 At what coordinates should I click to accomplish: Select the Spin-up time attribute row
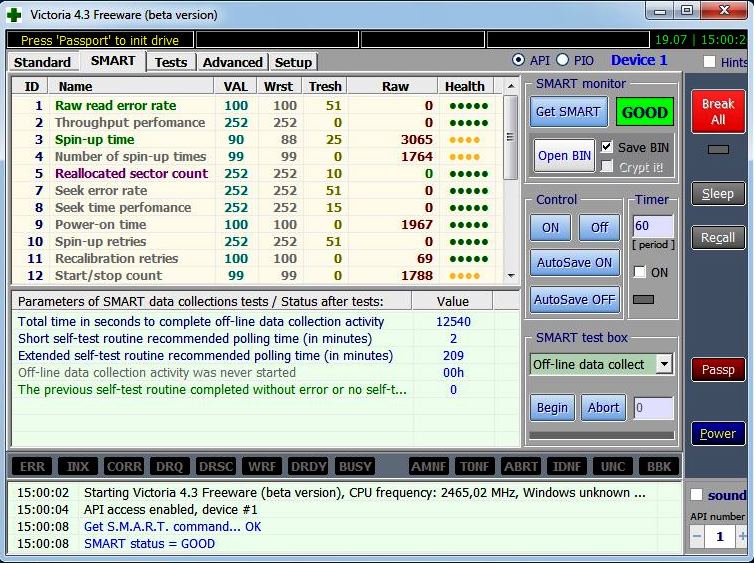257,139
